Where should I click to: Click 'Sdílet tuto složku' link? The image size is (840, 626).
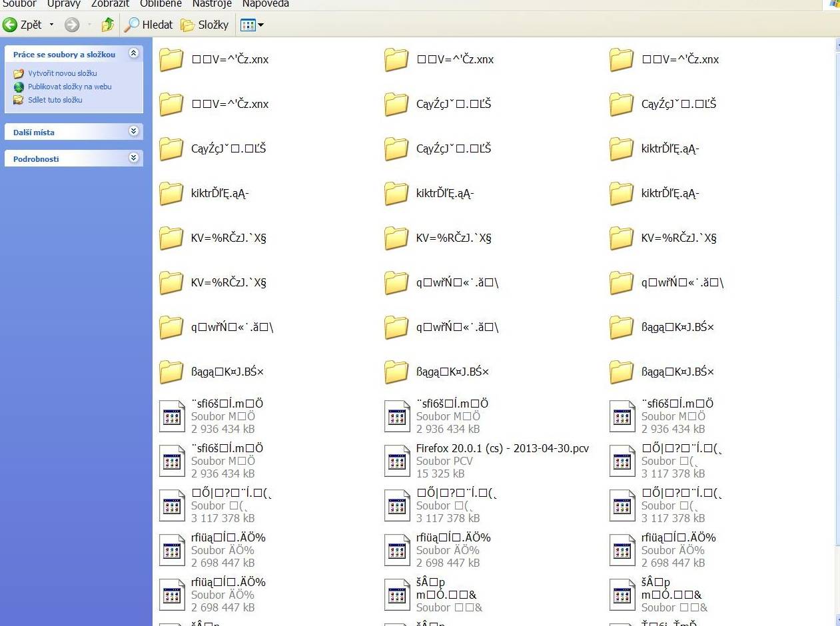(55, 100)
